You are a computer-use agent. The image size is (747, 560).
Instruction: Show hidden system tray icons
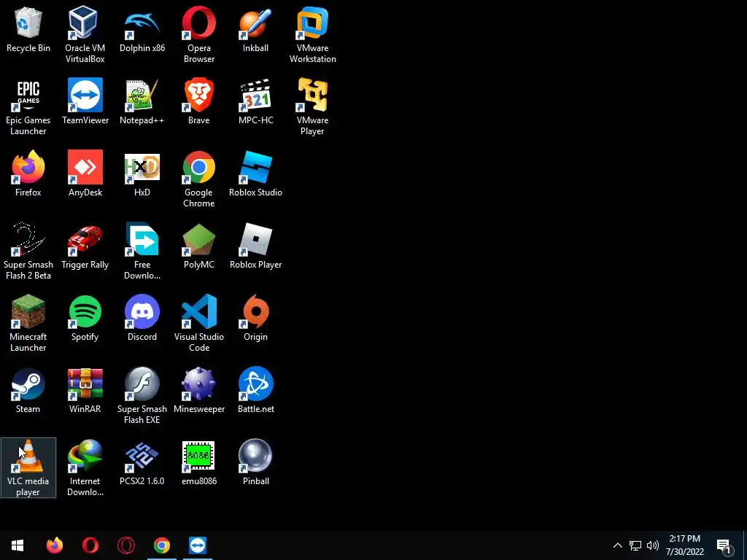pos(617,545)
